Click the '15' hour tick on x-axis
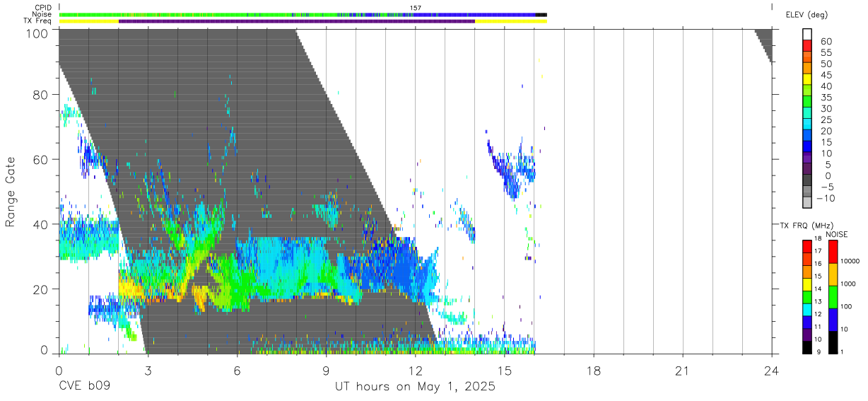This screenshot has width=868, height=401. click(504, 370)
